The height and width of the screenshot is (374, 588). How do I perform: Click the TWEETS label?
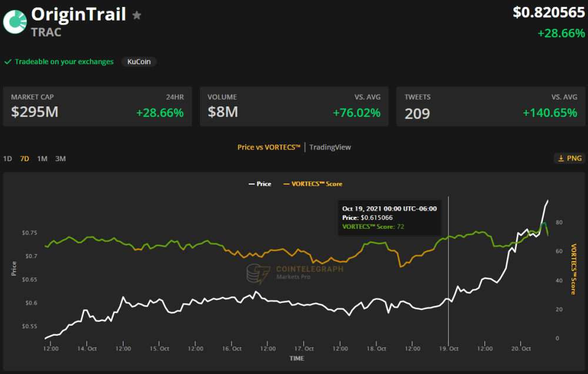point(417,97)
